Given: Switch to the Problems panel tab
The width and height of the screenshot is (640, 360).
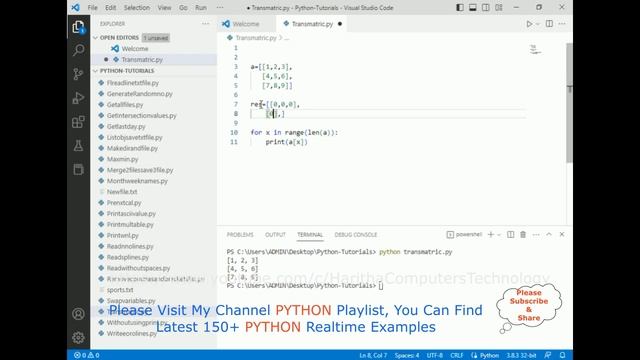Looking at the screenshot, I should point(240,235).
